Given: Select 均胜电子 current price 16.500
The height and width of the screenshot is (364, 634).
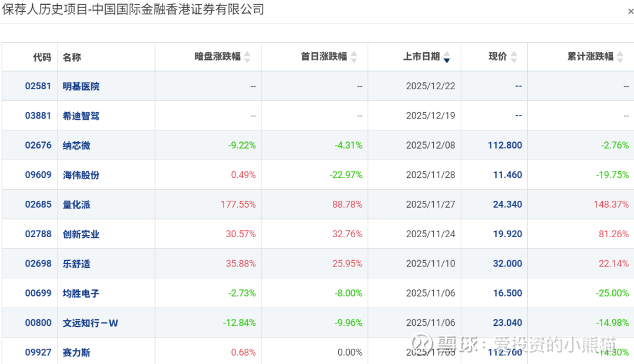Looking at the screenshot, I should [507, 293].
